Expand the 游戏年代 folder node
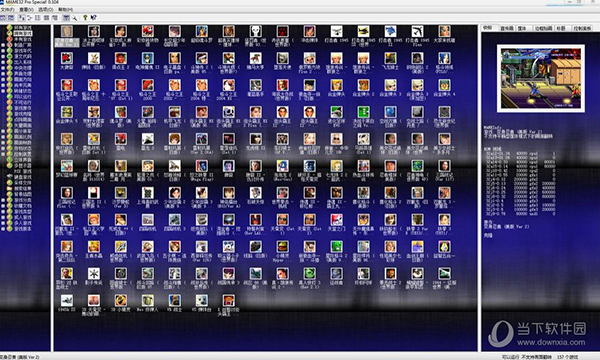This screenshot has height=360, width=600. pos(3,50)
